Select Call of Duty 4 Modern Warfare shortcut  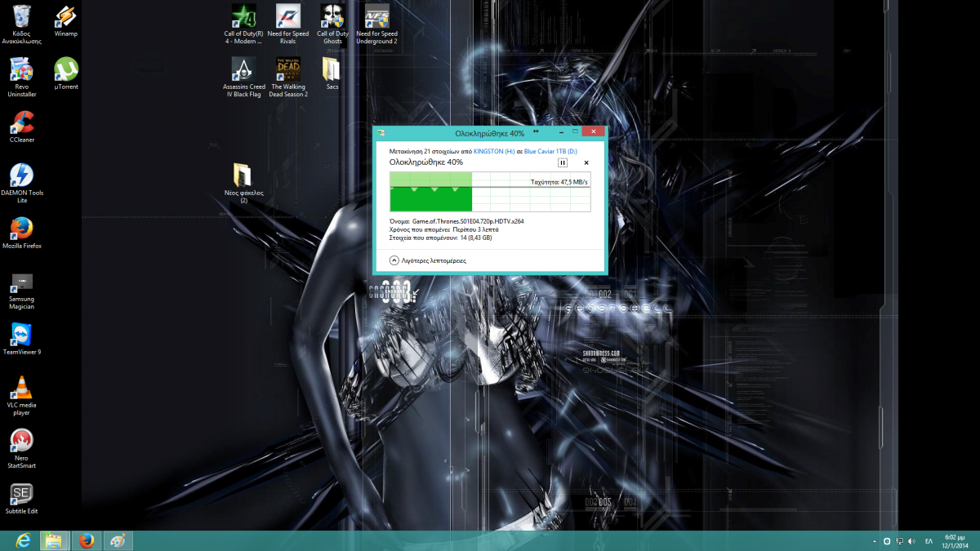(x=243, y=24)
